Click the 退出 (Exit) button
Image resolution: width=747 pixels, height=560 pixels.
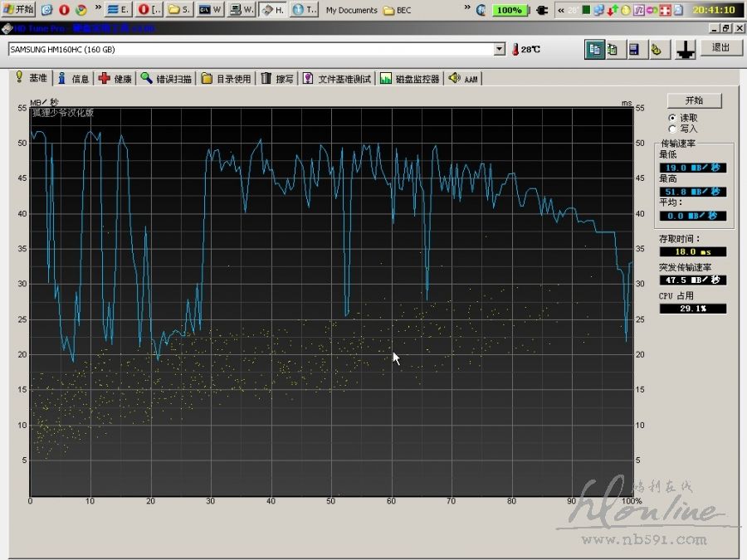click(721, 48)
